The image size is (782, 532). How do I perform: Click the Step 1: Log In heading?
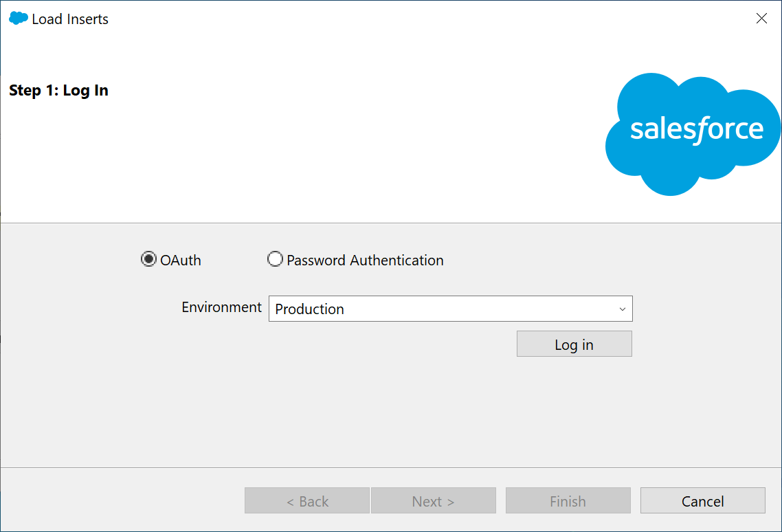[x=58, y=91]
